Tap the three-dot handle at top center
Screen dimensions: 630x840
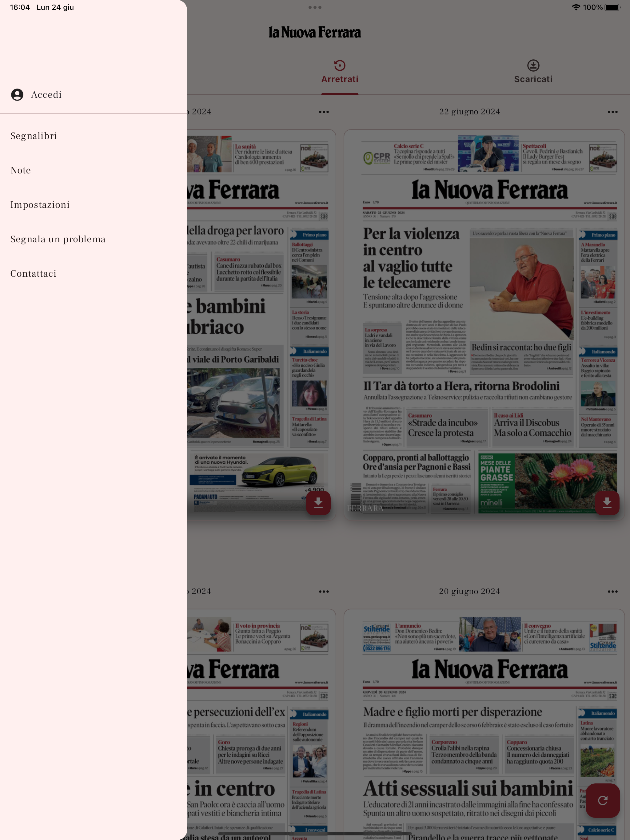[315, 7]
